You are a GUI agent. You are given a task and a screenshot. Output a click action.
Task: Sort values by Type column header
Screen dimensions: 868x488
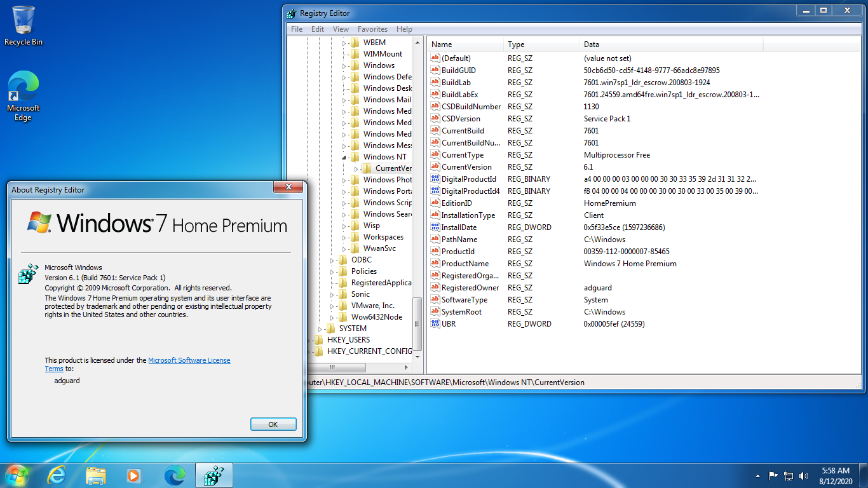[543, 44]
